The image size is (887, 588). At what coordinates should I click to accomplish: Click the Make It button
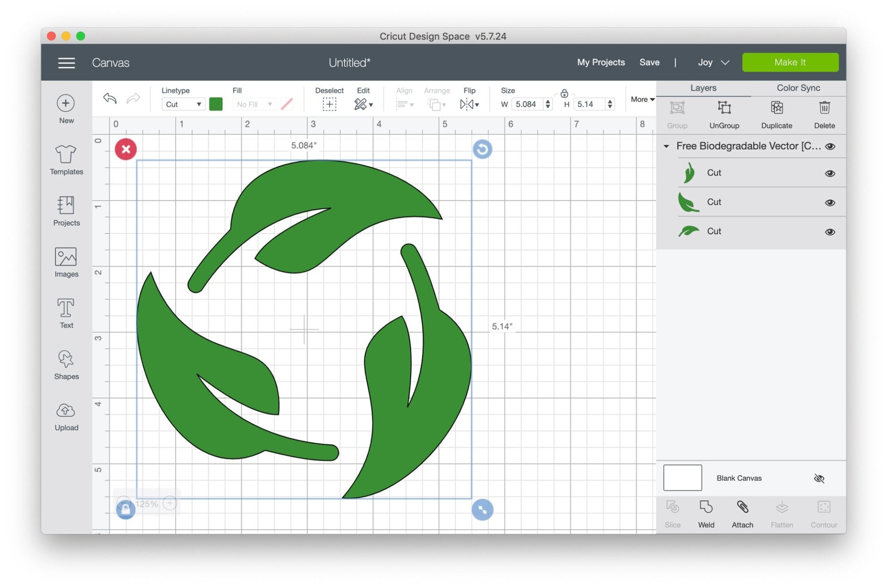click(790, 62)
